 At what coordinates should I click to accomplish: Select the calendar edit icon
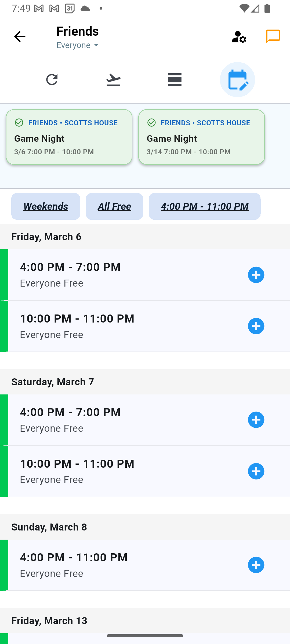click(237, 80)
